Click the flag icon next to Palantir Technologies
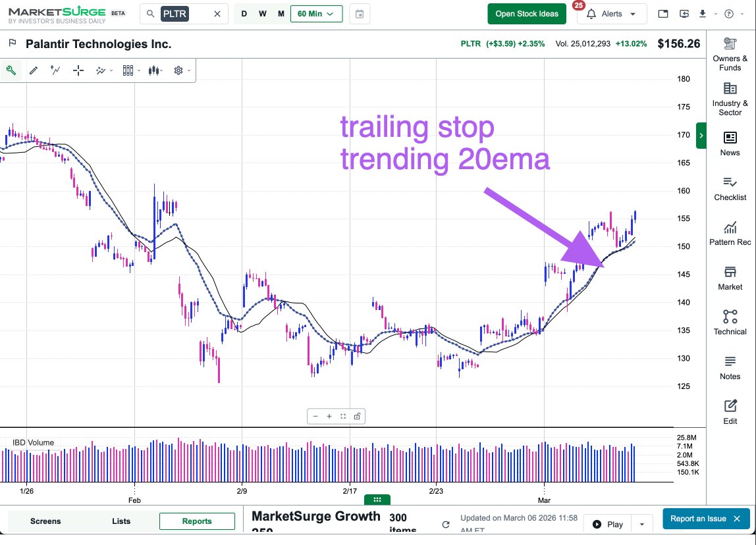This screenshot has height=545, width=756. [x=13, y=43]
